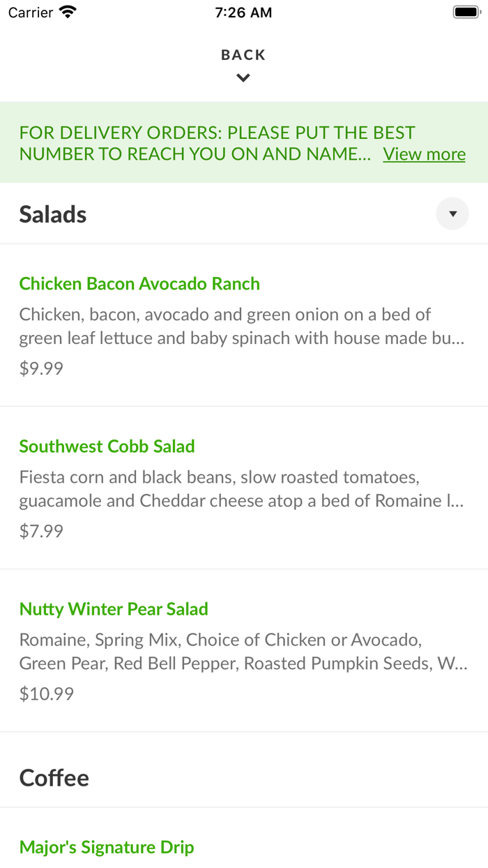Select the Chicken Bacon Avocado Ranch salad

[139, 284]
